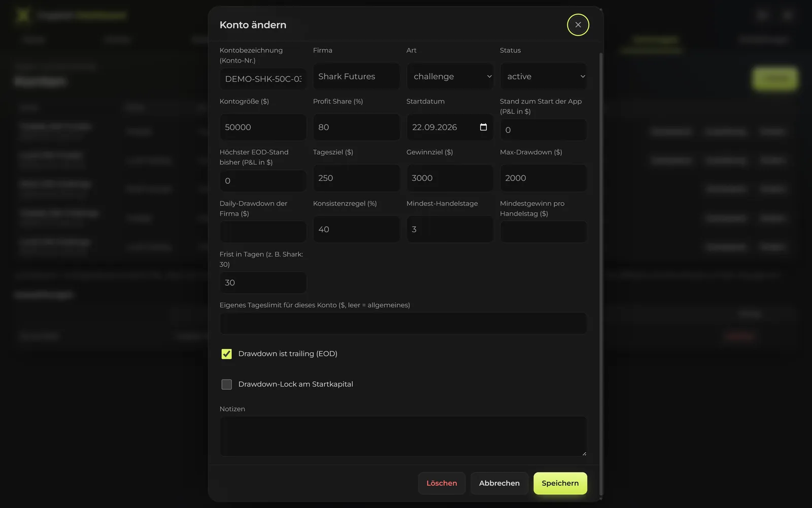Screen dimensions: 812x508
Task: Edit the Frist in Tagen field with 30
Action: (263, 282)
